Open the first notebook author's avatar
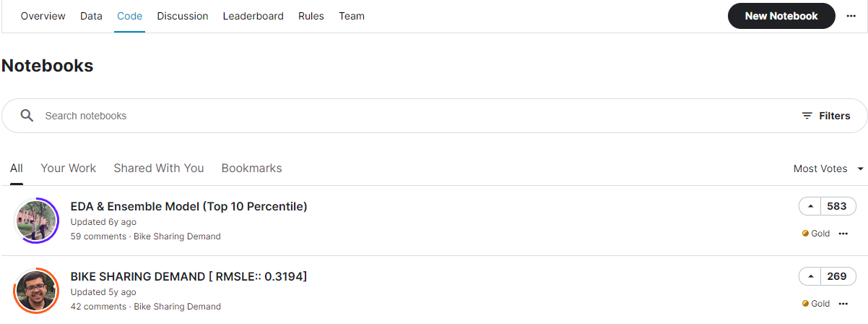Screen dimensions: 868x324 point(36,221)
